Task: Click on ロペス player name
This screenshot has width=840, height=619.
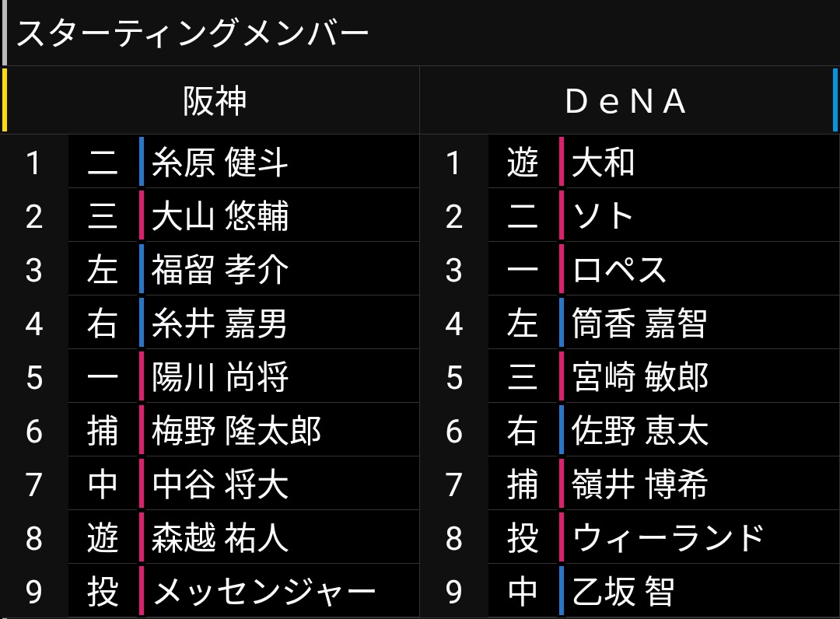Action: click(x=620, y=270)
